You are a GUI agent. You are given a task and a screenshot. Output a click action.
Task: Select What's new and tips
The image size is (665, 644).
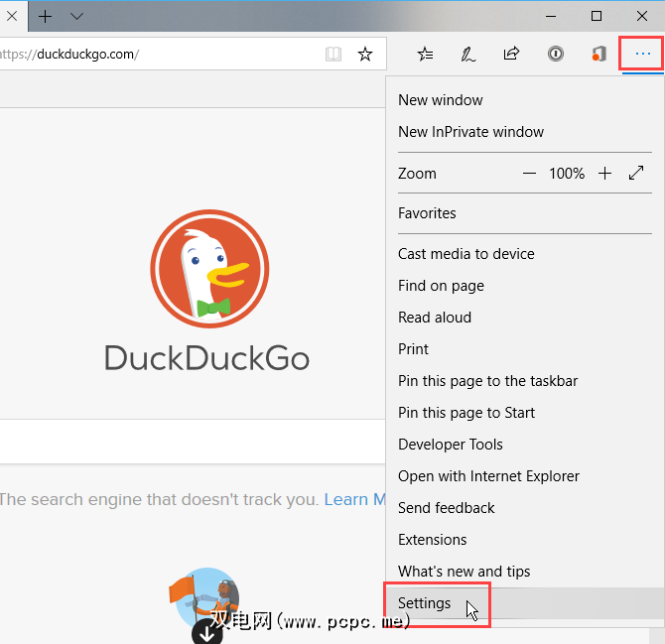(x=524, y=572)
